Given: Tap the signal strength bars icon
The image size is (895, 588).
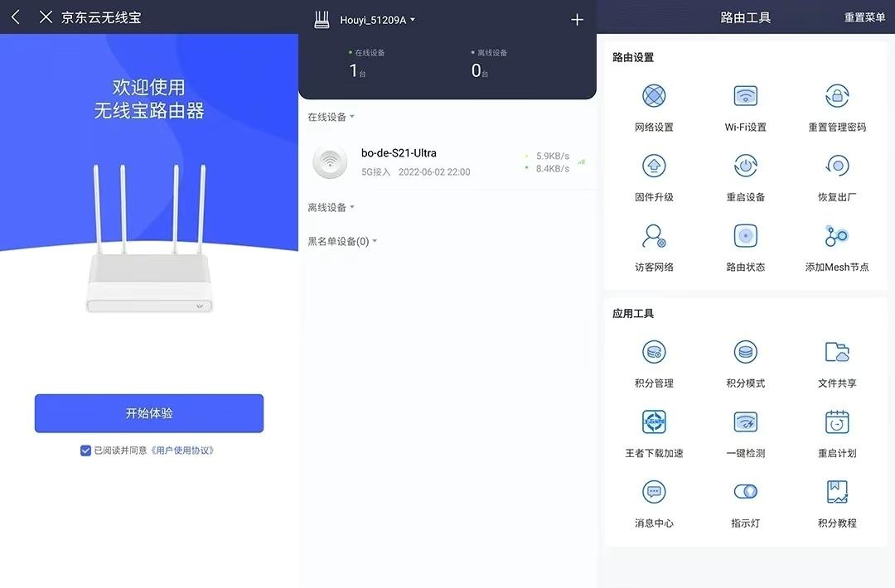Looking at the screenshot, I should 581,162.
